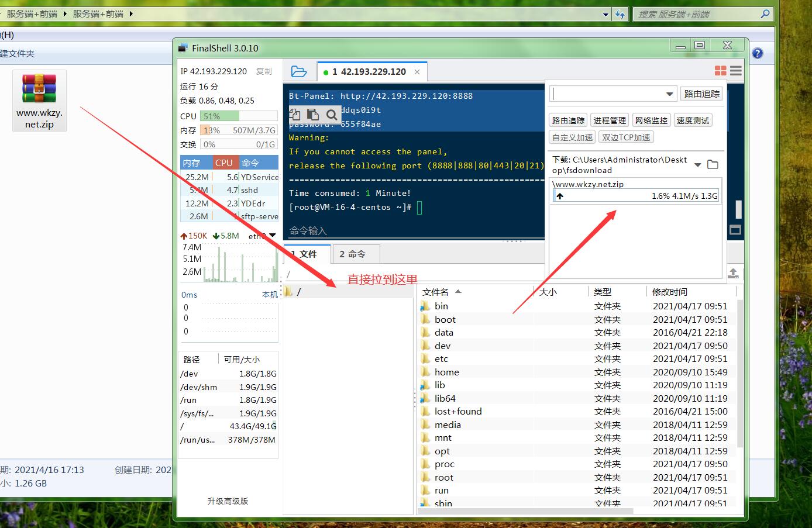812x528 pixels.
Task: Expand the download path dropdown arrow
Action: click(x=697, y=165)
